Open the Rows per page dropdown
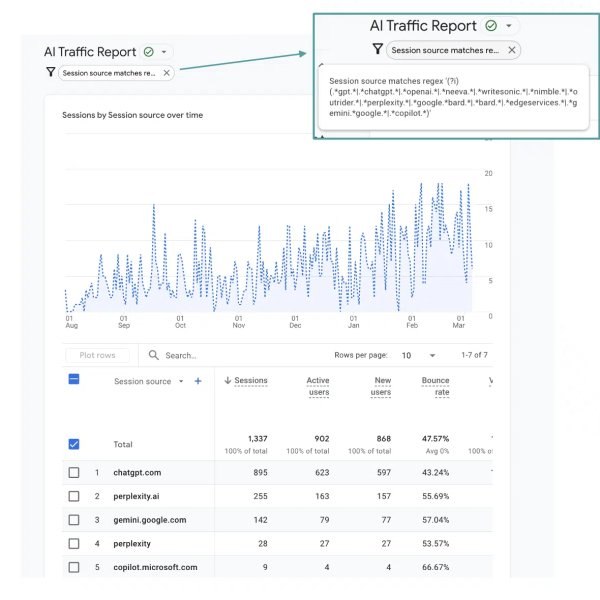 point(419,355)
